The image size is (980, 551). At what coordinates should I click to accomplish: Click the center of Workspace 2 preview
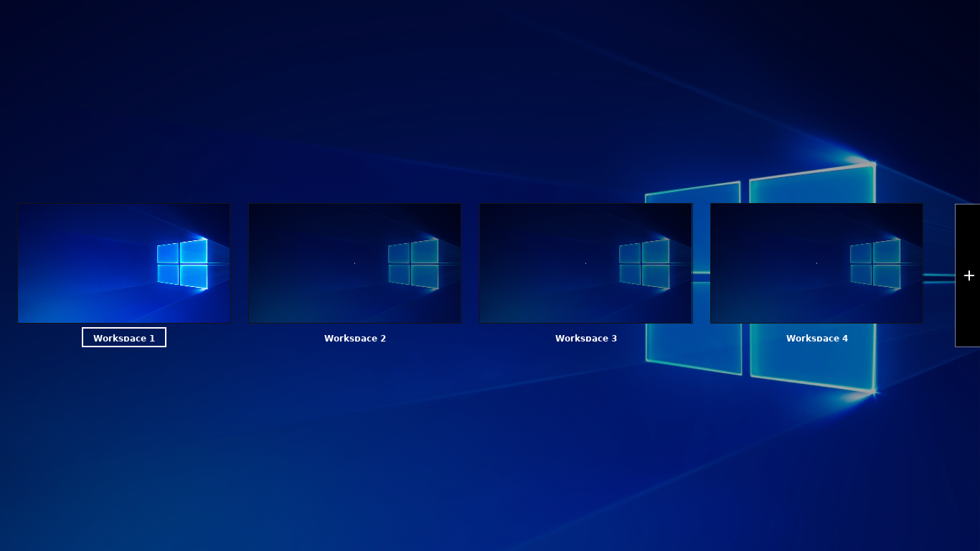click(x=354, y=263)
